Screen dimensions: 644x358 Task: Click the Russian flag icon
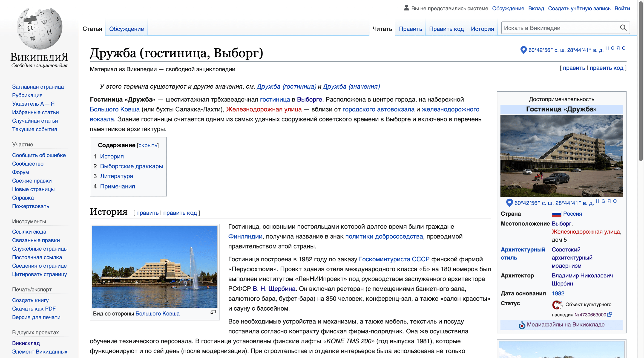(557, 214)
